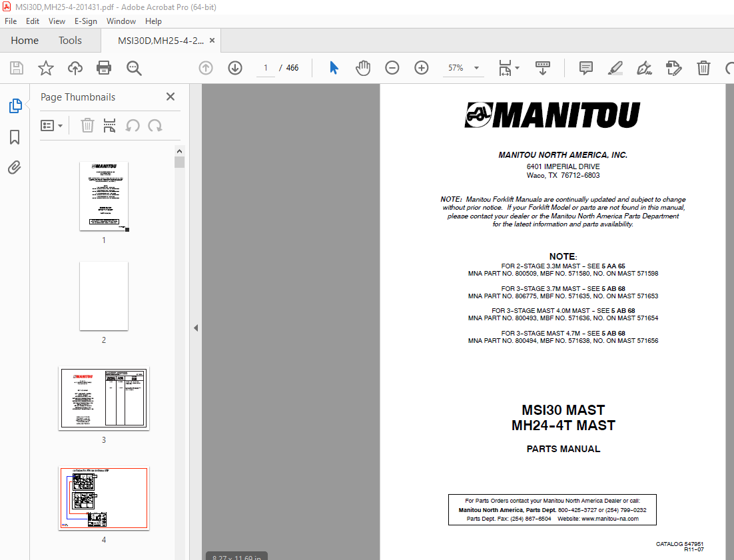Open thumbnails panel options dropdown
The width and height of the screenshot is (734, 560).
point(51,125)
